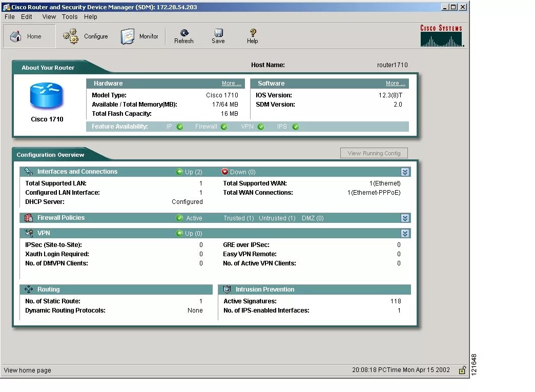The image size is (535, 392).
Task: Click Dynamic Routing Protocols value None
Action: point(195,311)
